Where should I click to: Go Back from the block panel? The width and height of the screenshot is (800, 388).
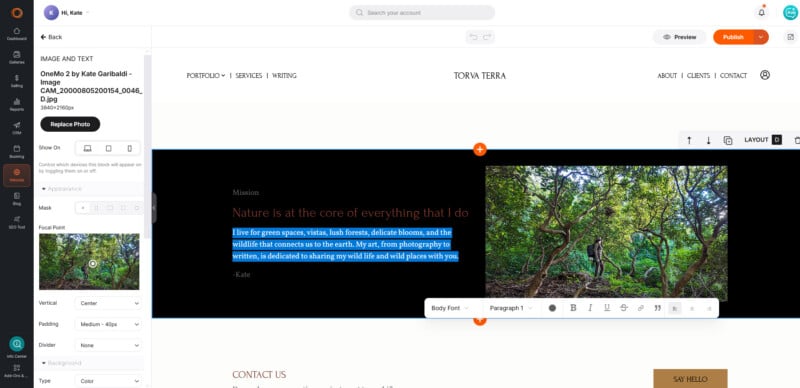(x=51, y=37)
